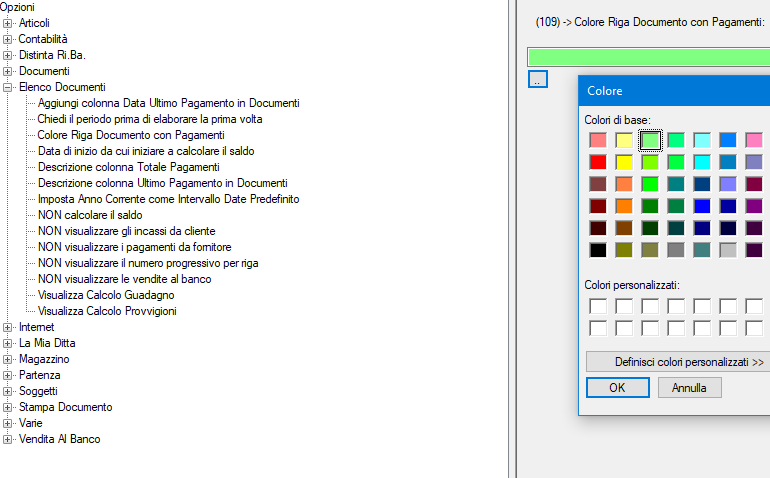Expand the Magazzino tree node
Image resolution: width=770 pixels, height=478 pixels.
8,359
